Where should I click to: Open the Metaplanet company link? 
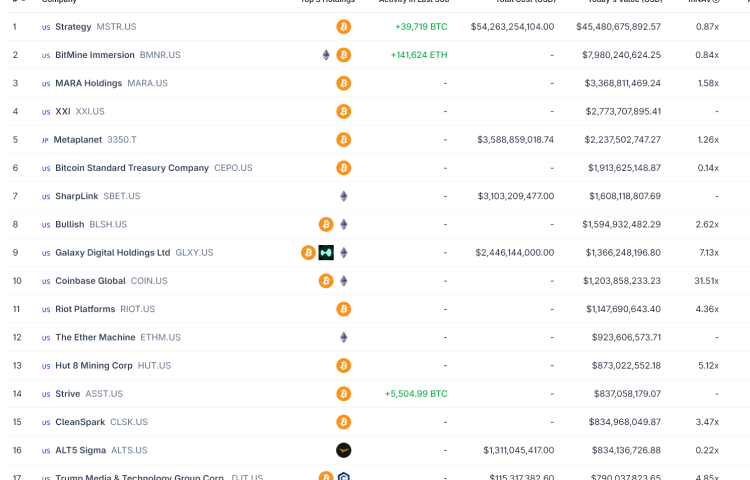click(x=77, y=140)
